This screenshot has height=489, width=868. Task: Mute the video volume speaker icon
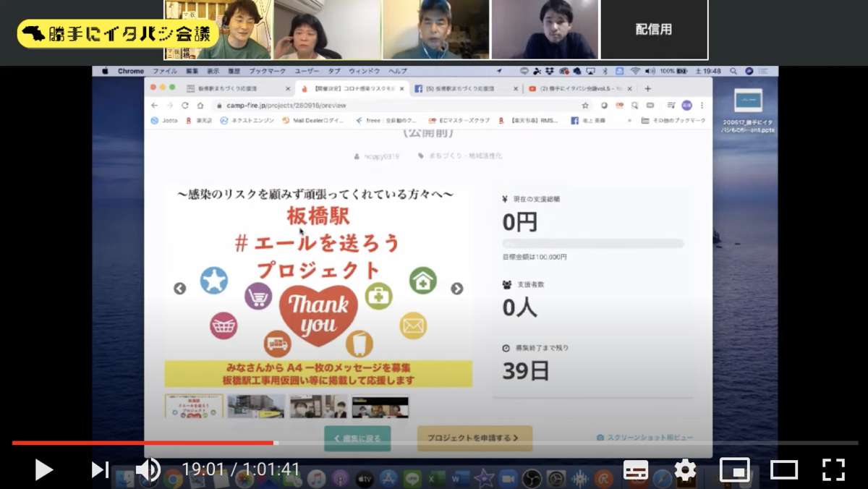click(148, 470)
